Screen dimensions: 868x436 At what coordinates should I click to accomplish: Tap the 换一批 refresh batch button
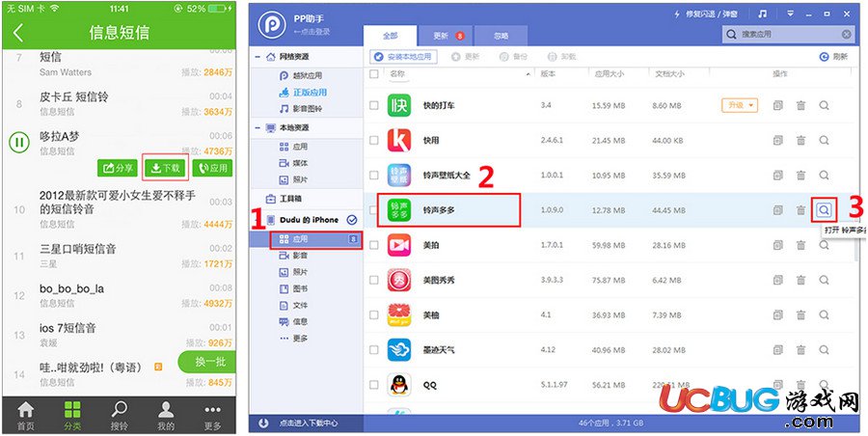pyautogui.click(x=207, y=362)
